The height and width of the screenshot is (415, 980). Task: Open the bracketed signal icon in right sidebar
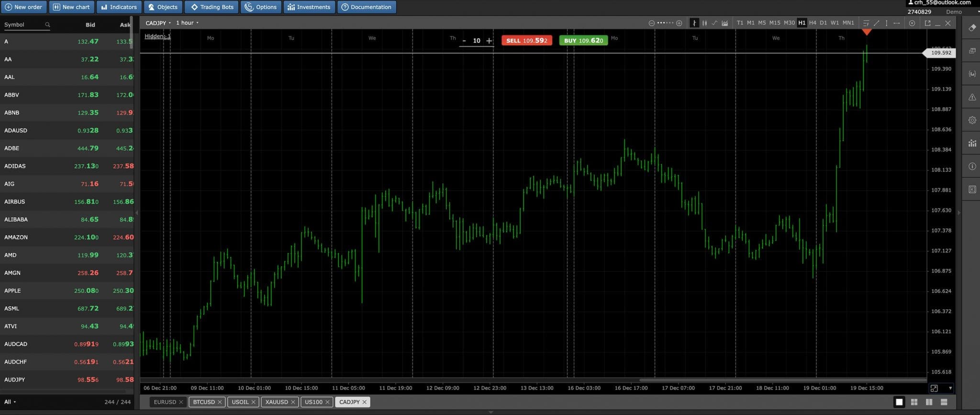point(972,74)
